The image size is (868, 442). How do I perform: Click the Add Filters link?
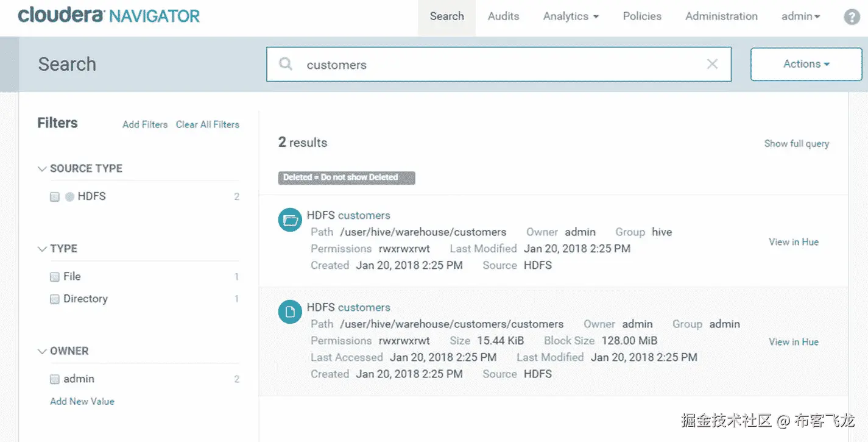point(145,124)
